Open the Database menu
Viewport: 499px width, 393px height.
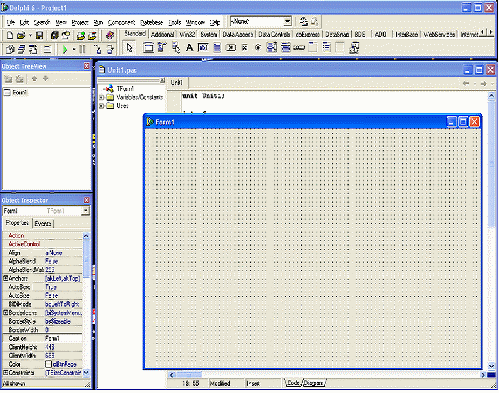tap(152, 22)
